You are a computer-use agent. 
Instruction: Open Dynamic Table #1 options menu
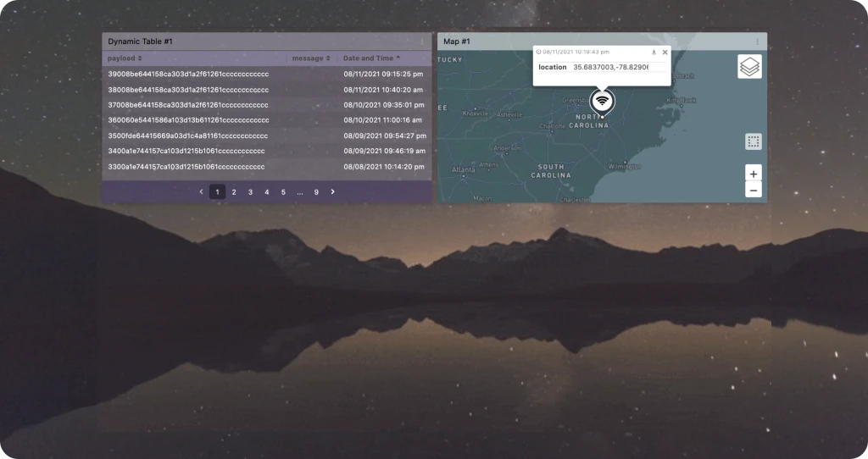(422, 41)
